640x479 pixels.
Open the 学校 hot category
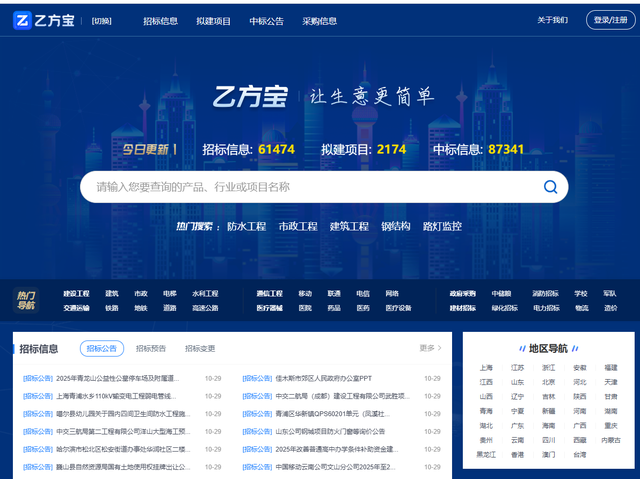pyautogui.click(x=581, y=293)
